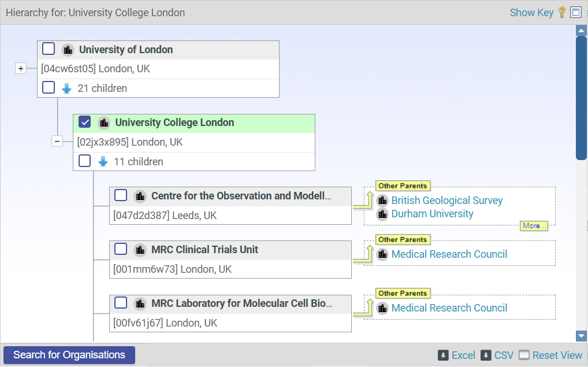Click the blue down arrow beside 11 children

[103, 162]
